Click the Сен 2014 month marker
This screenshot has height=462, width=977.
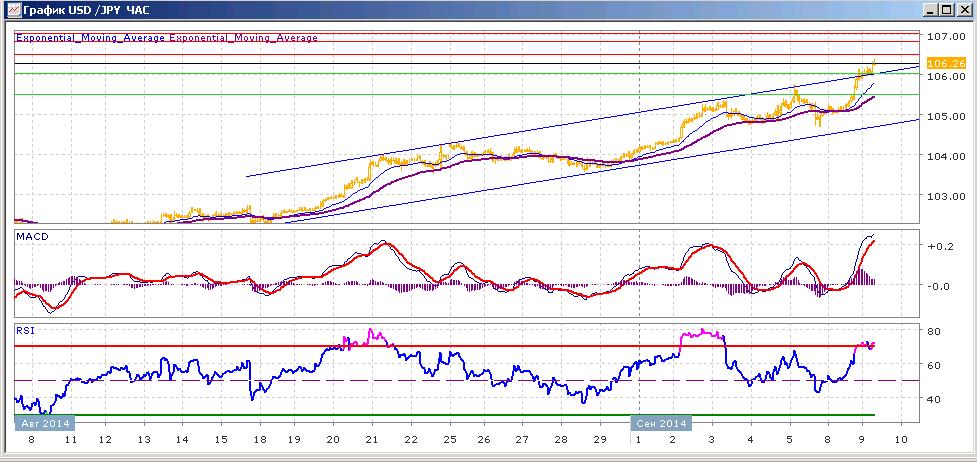(663, 423)
